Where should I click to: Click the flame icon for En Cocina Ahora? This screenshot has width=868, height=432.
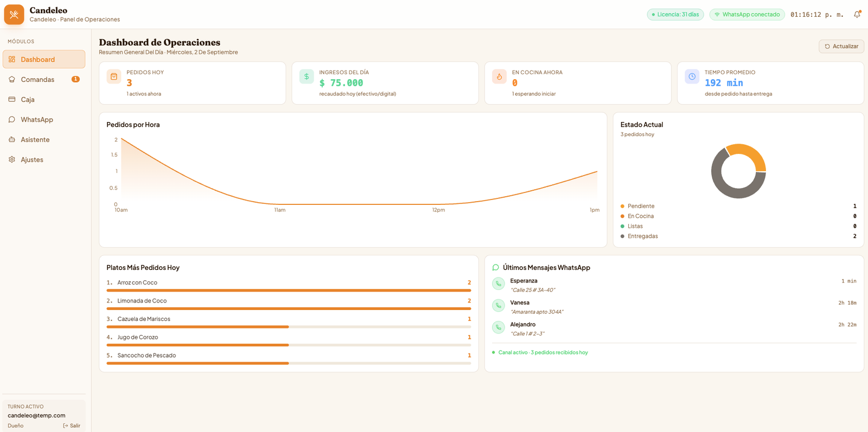(x=499, y=76)
